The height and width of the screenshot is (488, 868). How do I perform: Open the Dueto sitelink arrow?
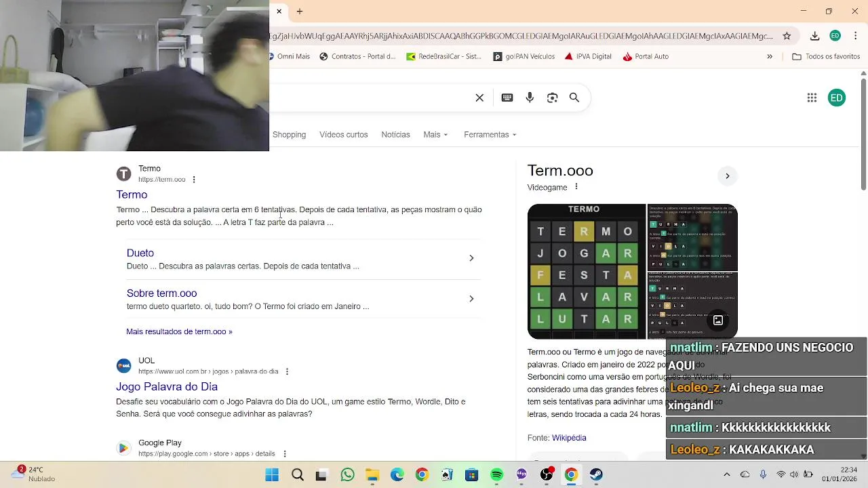tap(471, 258)
